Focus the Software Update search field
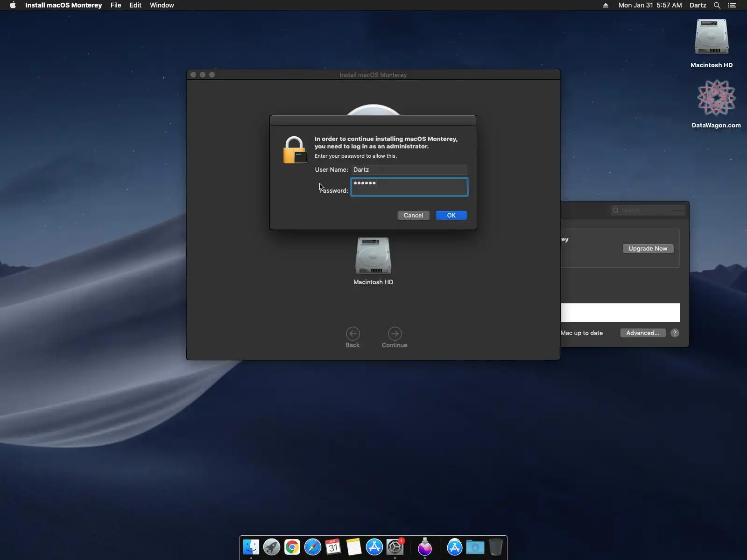 pos(648,210)
